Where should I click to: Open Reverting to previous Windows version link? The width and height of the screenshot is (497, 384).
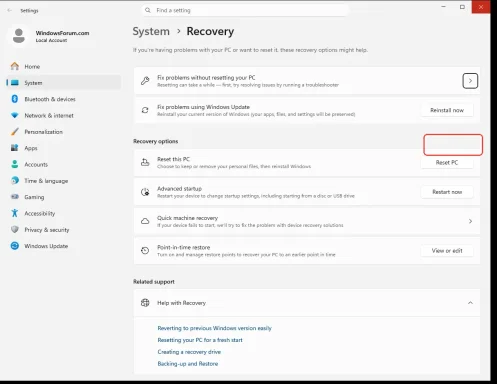pos(214,328)
